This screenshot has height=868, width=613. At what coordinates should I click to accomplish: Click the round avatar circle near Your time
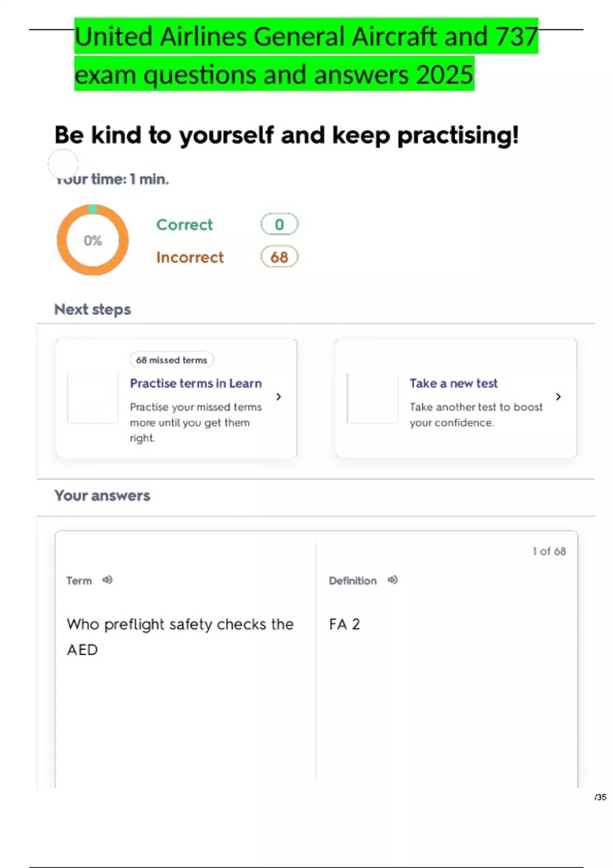coord(63,164)
